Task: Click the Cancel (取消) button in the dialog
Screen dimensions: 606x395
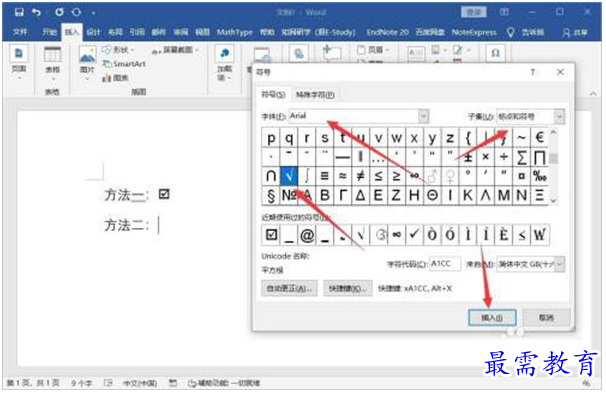Action: coord(546,318)
